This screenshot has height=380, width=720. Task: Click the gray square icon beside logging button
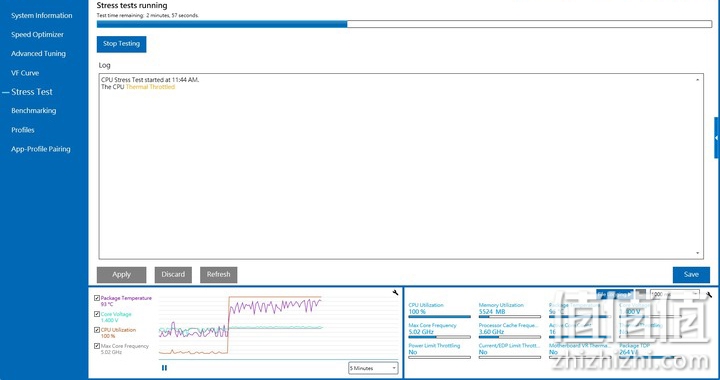641,294
